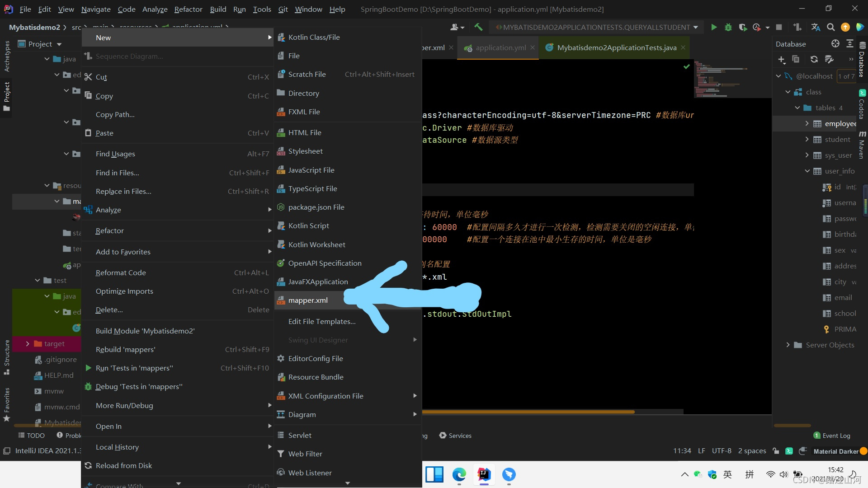Click Copy Path... in context menu
This screenshot has width=868, height=488.
pyautogui.click(x=178, y=114)
